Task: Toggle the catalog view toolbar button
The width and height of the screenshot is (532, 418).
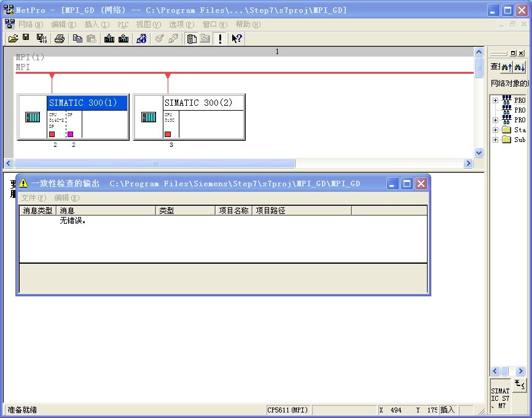Action: [192, 39]
